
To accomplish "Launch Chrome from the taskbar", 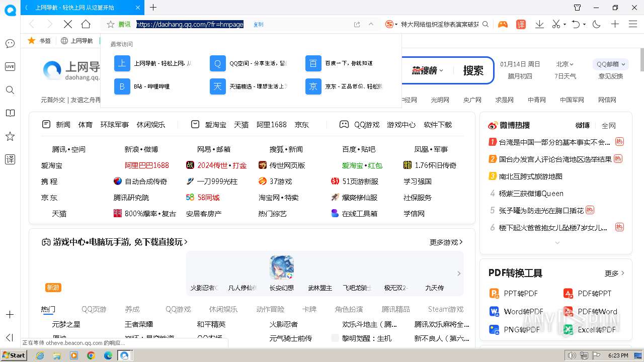I will pos(91,355).
